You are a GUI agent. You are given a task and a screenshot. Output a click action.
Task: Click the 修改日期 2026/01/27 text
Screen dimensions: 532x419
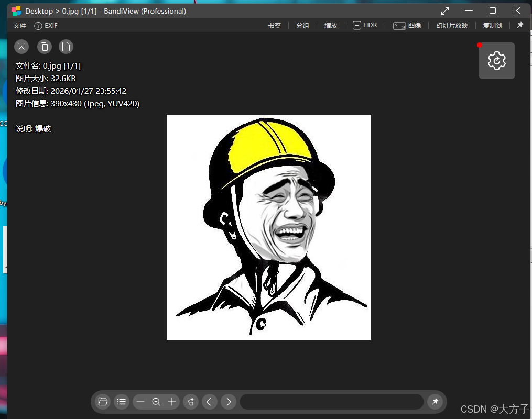[x=71, y=91]
